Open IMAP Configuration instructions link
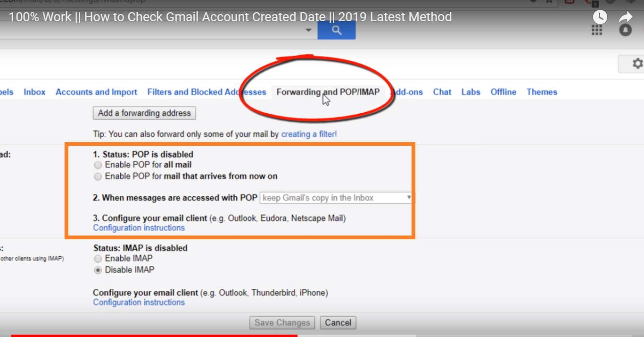 (139, 303)
